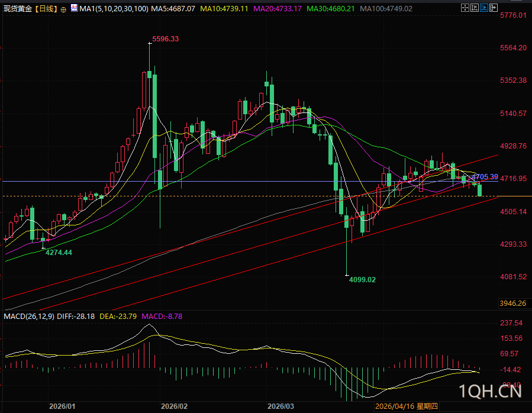
Task: Click the 3946.26 boxed price on axis
Action: pos(512,304)
